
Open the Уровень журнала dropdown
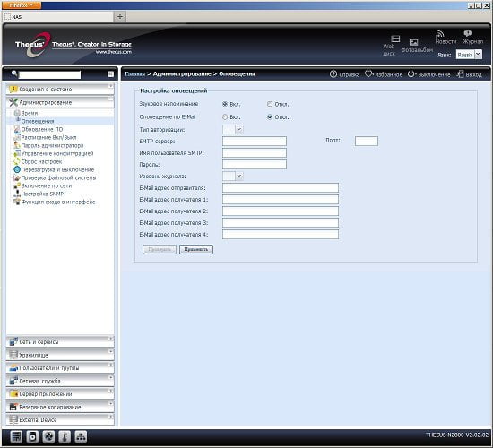click(x=239, y=176)
